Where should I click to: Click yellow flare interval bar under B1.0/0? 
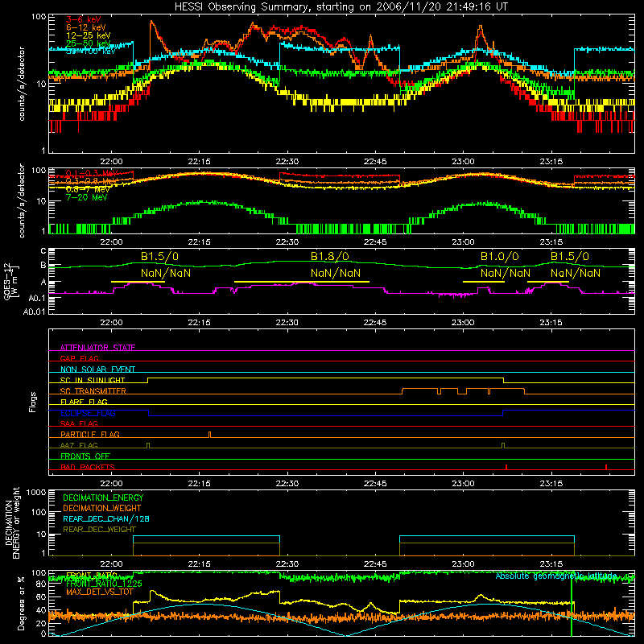click(484, 282)
